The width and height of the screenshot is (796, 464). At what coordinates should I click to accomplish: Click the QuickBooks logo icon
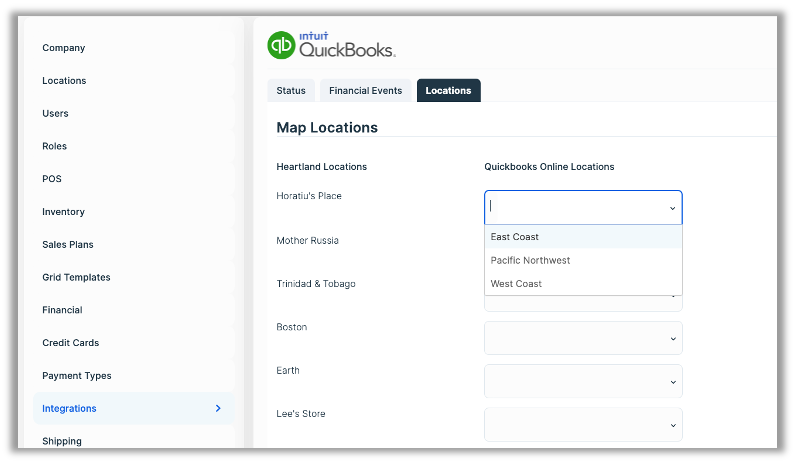click(x=281, y=46)
